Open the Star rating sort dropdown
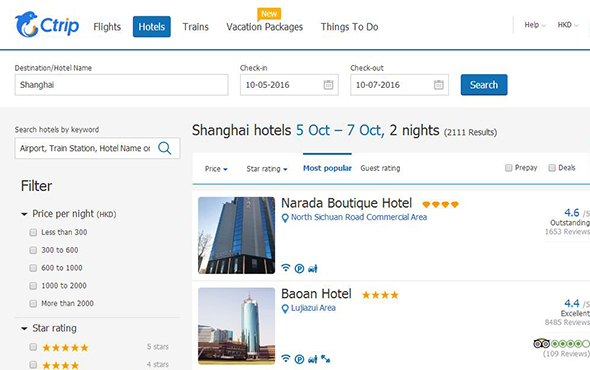The width and height of the screenshot is (590, 370). pos(267,169)
